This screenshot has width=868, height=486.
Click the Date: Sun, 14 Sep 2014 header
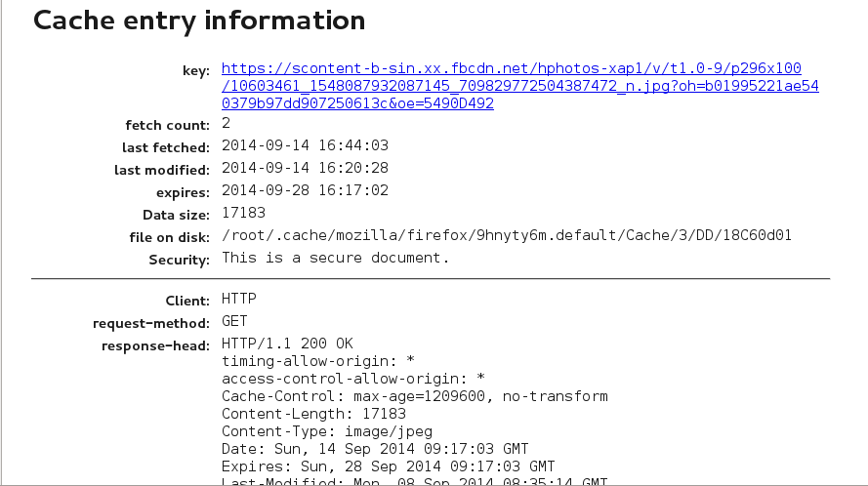375,449
